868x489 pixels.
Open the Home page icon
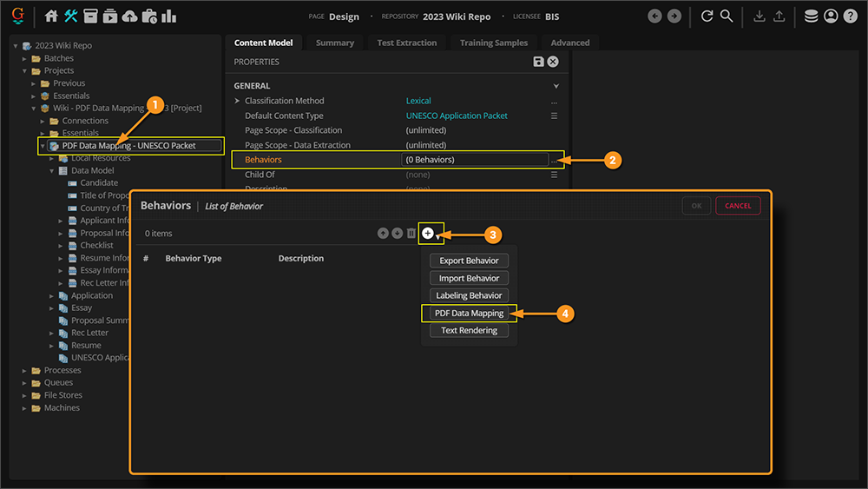click(x=51, y=17)
